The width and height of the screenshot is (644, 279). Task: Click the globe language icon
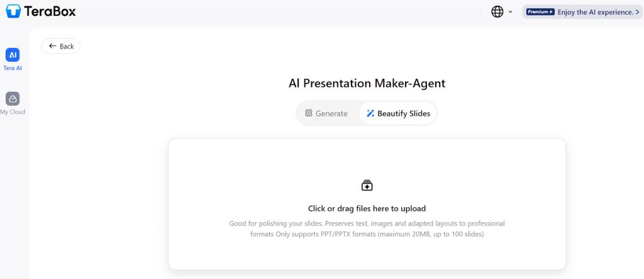pyautogui.click(x=497, y=12)
